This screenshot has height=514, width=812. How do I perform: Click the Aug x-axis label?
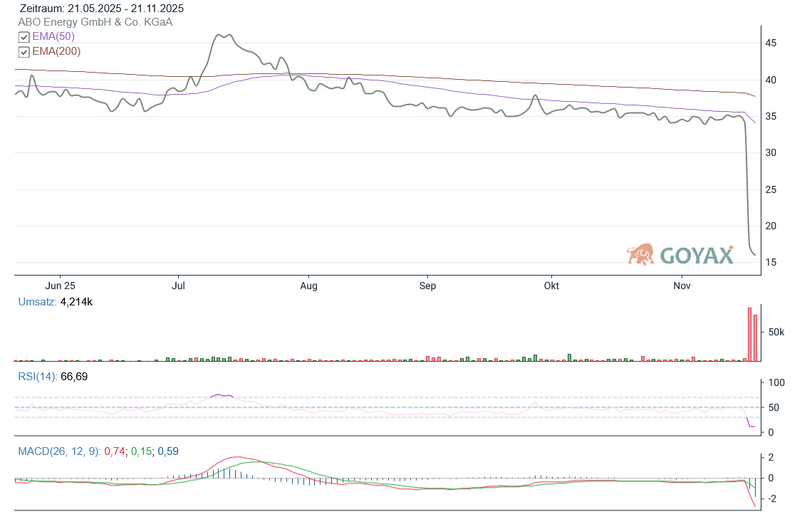(x=308, y=285)
